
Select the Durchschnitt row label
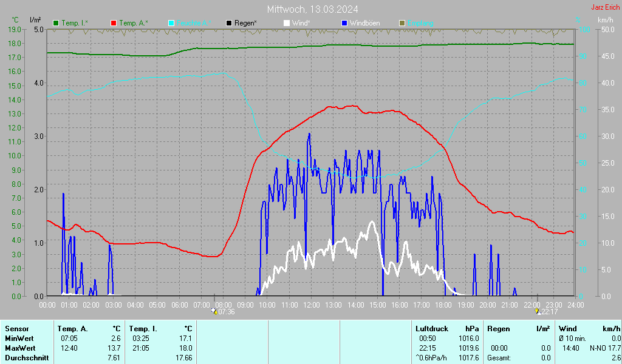[25, 358]
